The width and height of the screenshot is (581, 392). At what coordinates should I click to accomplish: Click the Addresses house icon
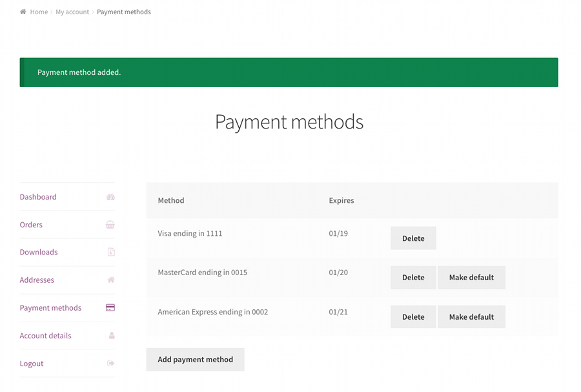pos(111,280)
